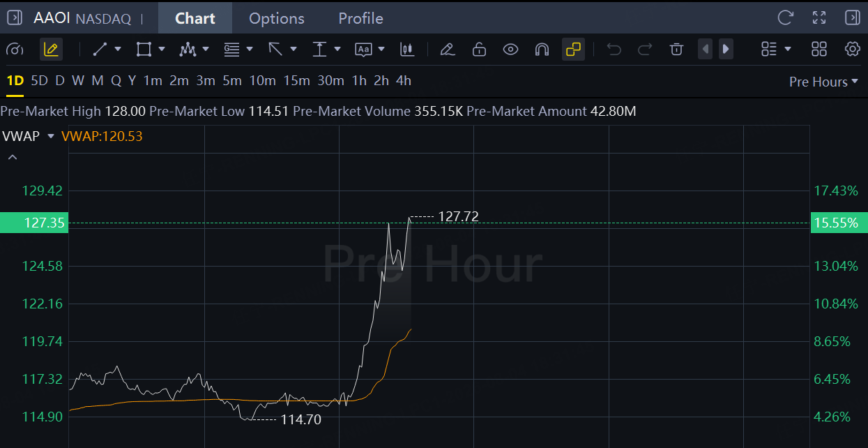Select the arrow drawing tool

[275, 50]
